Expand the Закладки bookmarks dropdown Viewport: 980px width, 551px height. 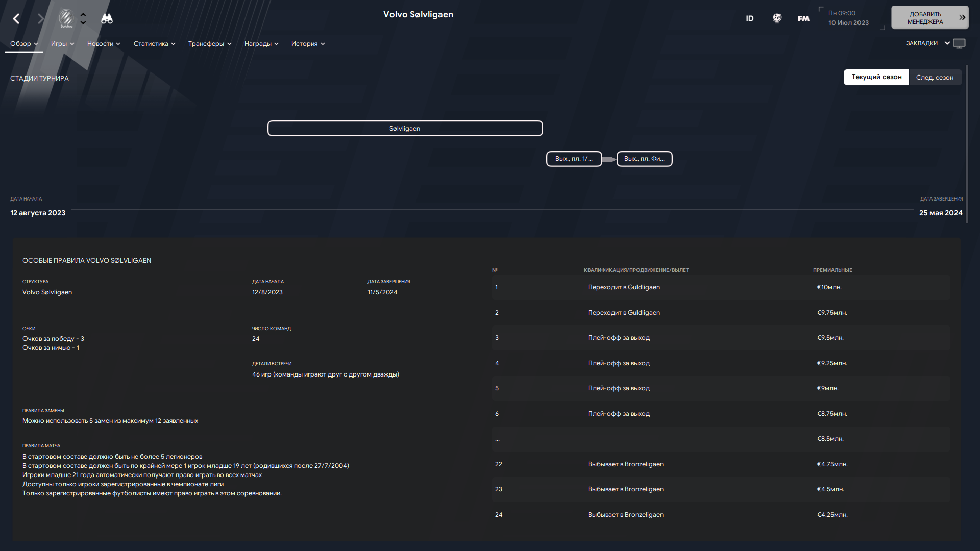coord(928,43)
